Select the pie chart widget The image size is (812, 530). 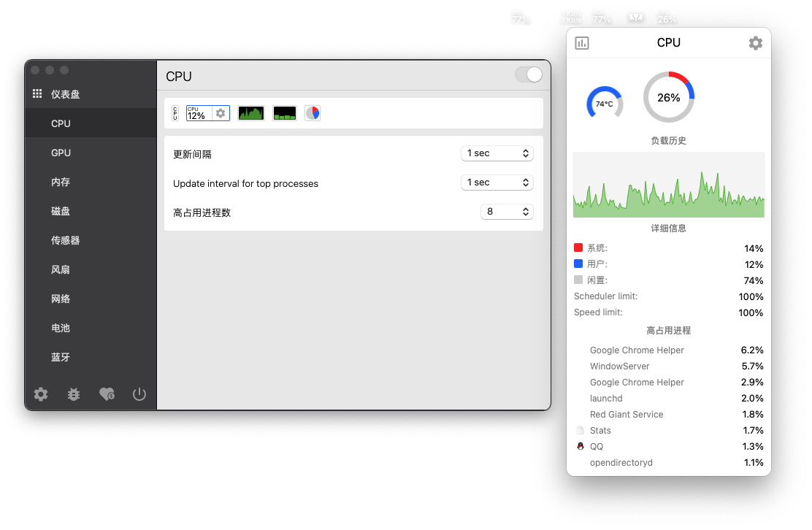click(x=313, y=113)
